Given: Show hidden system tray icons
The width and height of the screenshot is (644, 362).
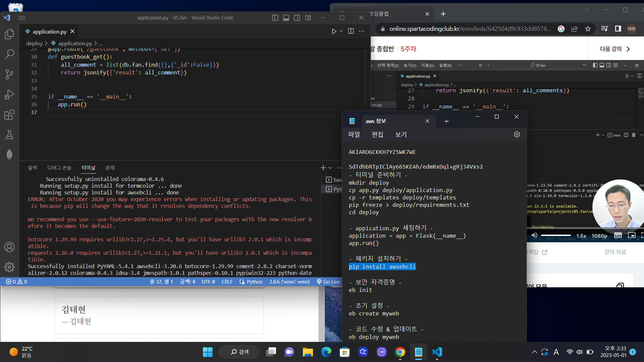Looking at the screenshot, I should coord(534,352).
